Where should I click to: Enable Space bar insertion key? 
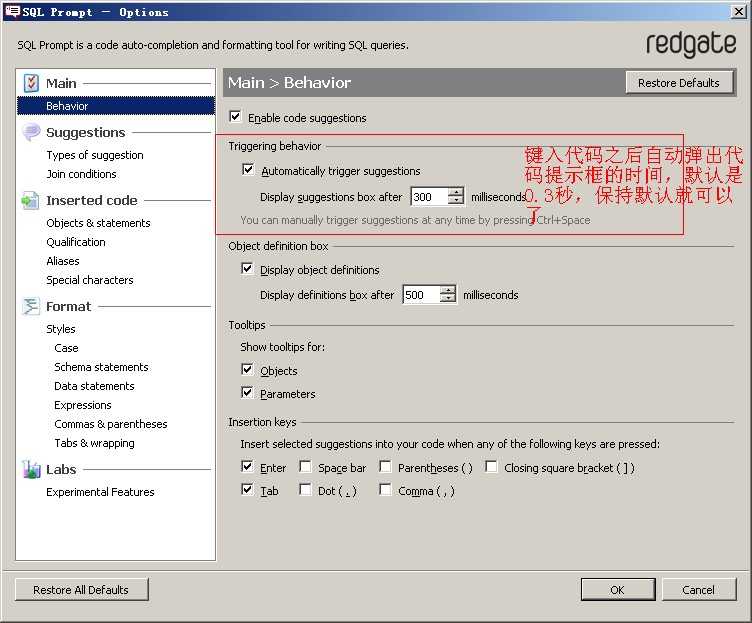coord(305,466)
